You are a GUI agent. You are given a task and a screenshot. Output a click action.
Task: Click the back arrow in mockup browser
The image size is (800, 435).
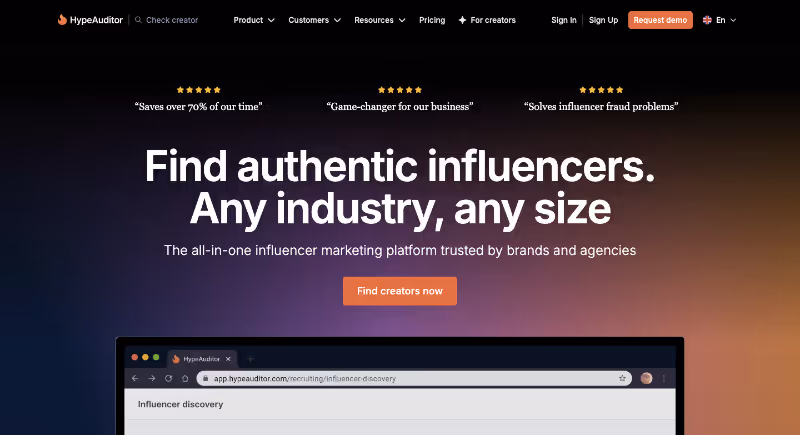(x=135, y=378)
